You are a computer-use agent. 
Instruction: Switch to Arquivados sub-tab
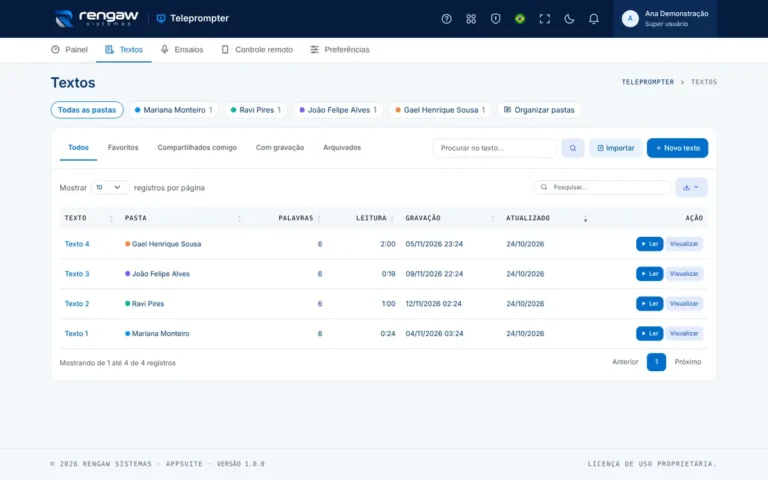(342, 147)
